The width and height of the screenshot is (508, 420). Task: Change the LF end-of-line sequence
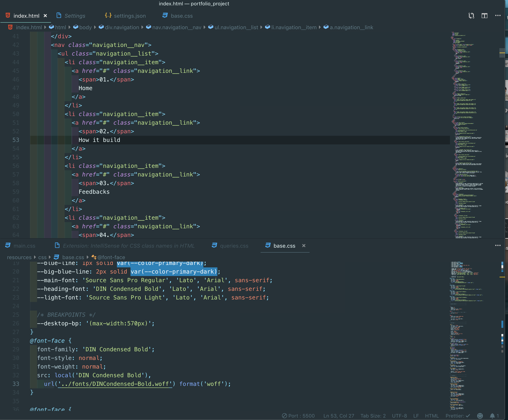[416, 416]
